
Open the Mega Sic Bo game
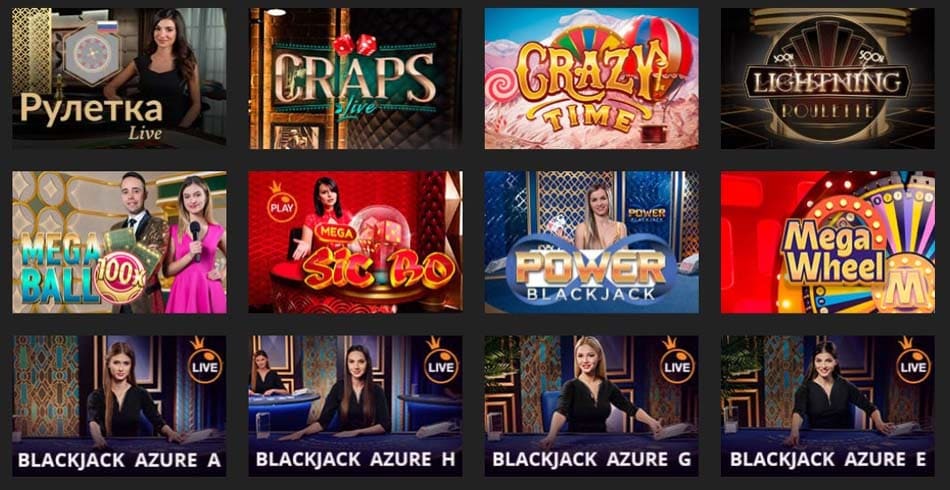[x=356, y=242]
